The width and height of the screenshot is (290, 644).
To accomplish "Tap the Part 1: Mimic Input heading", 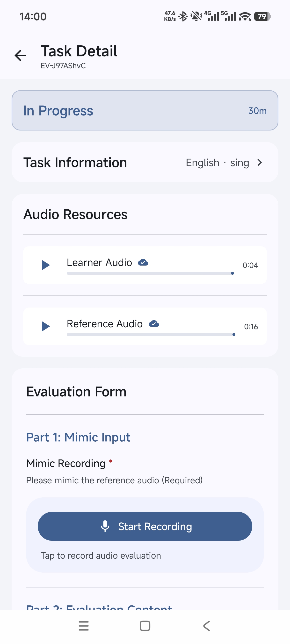I will (78, 437).
